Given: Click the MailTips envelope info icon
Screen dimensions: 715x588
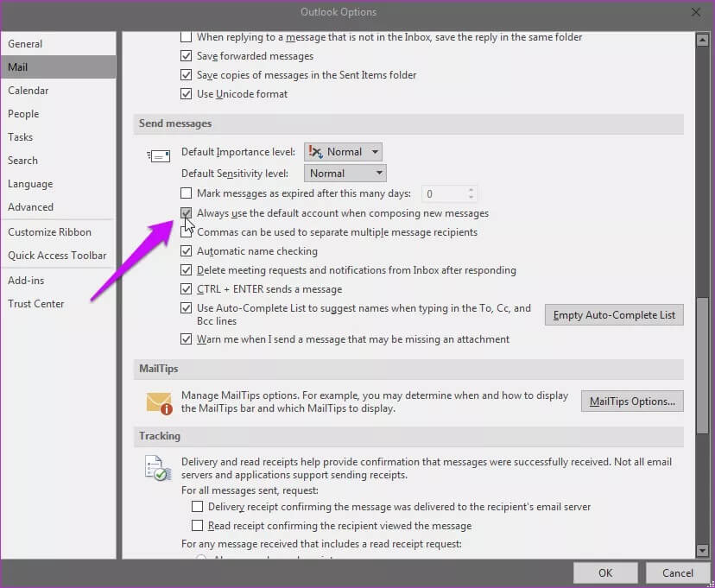Looking at the screenshot, I should coord(159,403).
